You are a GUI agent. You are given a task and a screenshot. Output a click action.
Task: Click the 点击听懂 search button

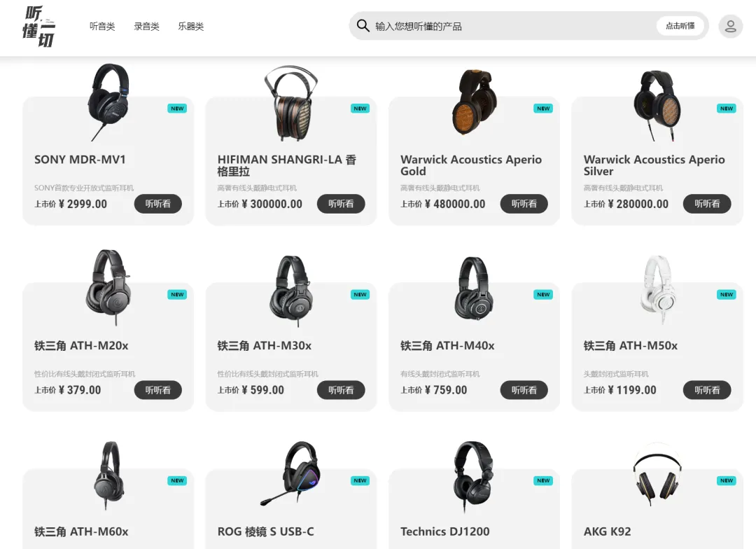click(680, 26)
